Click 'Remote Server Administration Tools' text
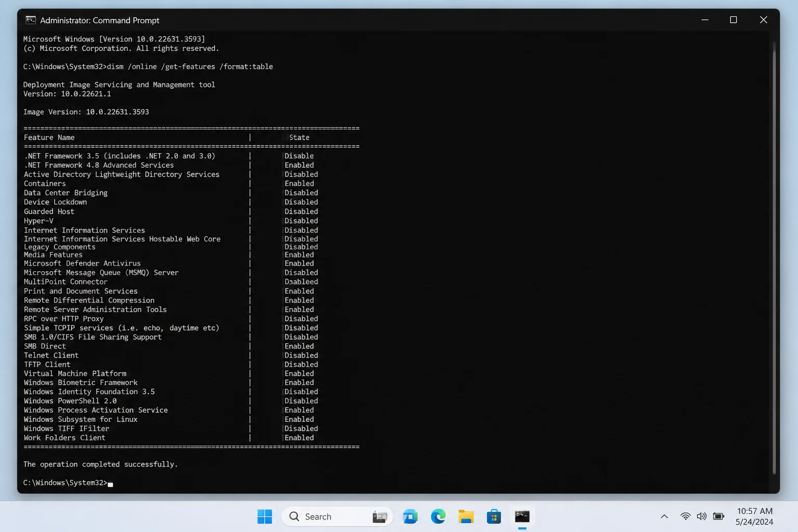 [95, 310]
